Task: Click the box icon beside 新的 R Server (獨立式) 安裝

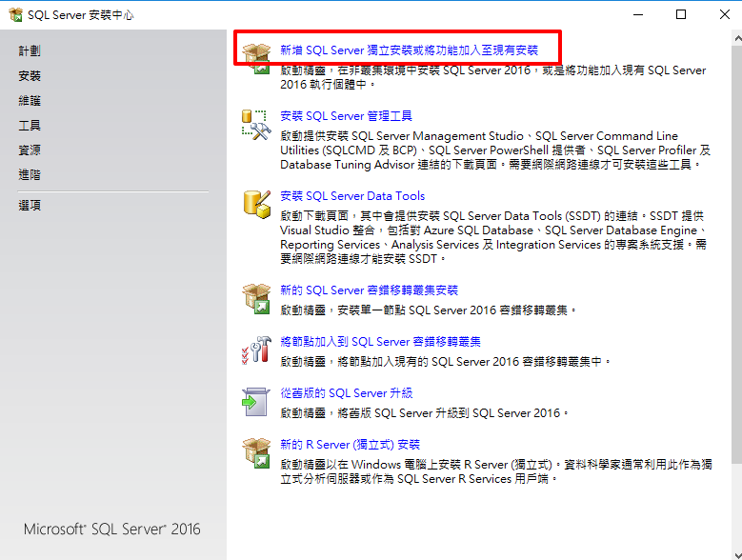Action: coord(256,453)
